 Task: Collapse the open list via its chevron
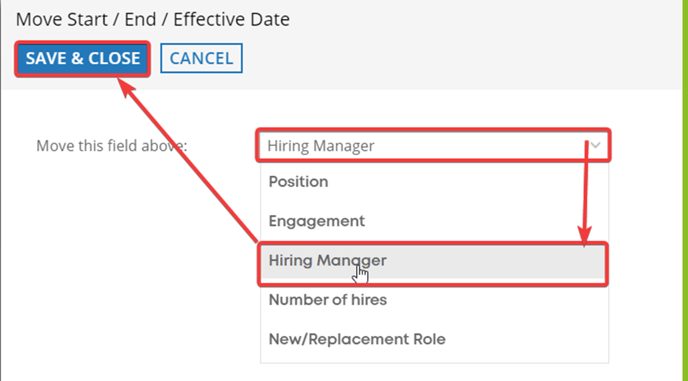595,145
